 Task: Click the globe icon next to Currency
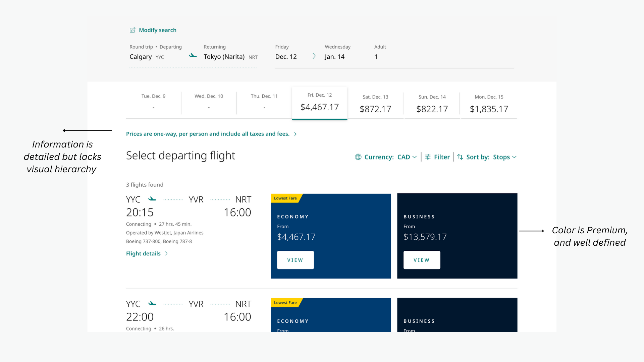point(358,157)
